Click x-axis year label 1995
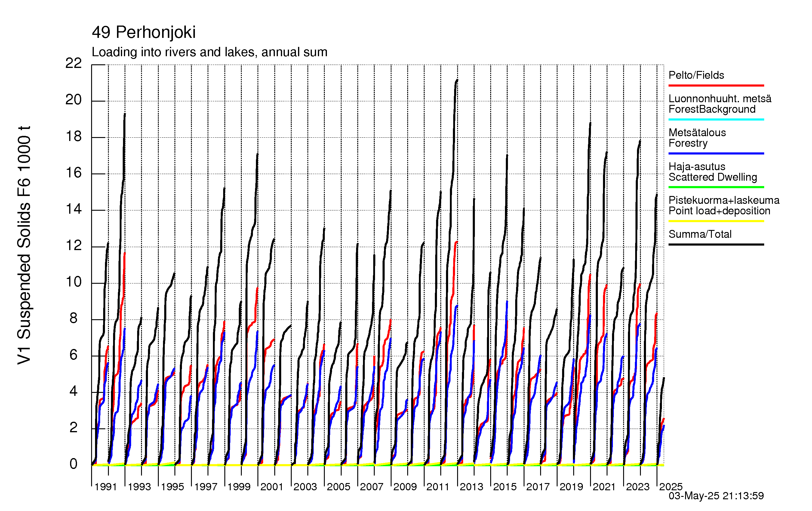The width and height of the screenshot is (812, 511). point(172,487)
